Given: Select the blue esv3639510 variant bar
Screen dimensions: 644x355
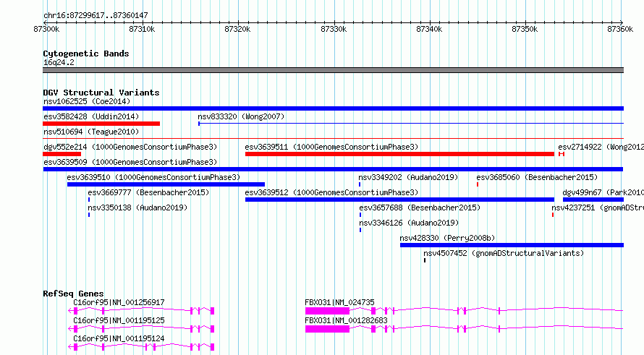Looking at the screenshot, I should 166,184.
